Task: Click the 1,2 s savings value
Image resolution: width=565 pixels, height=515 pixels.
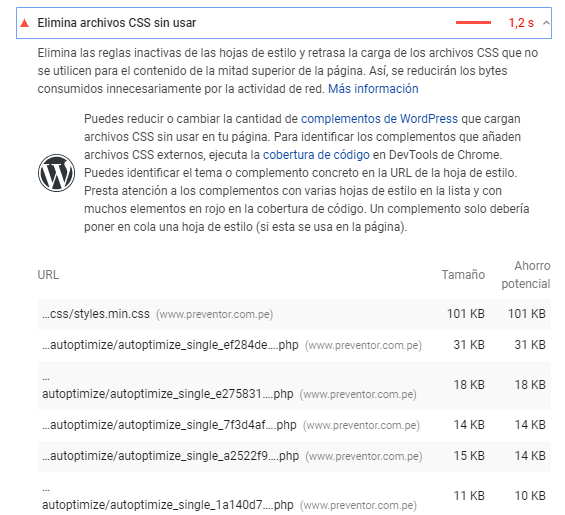Action: [521, 23]
